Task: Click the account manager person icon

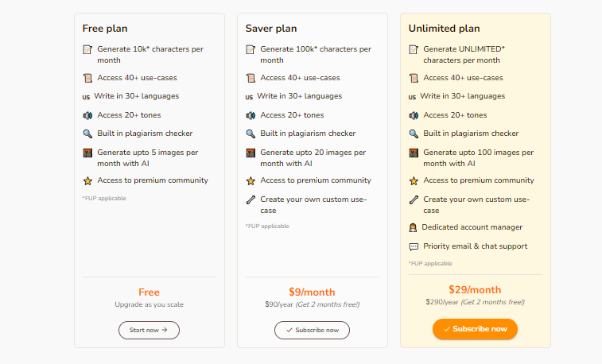Action: [414, 227]
